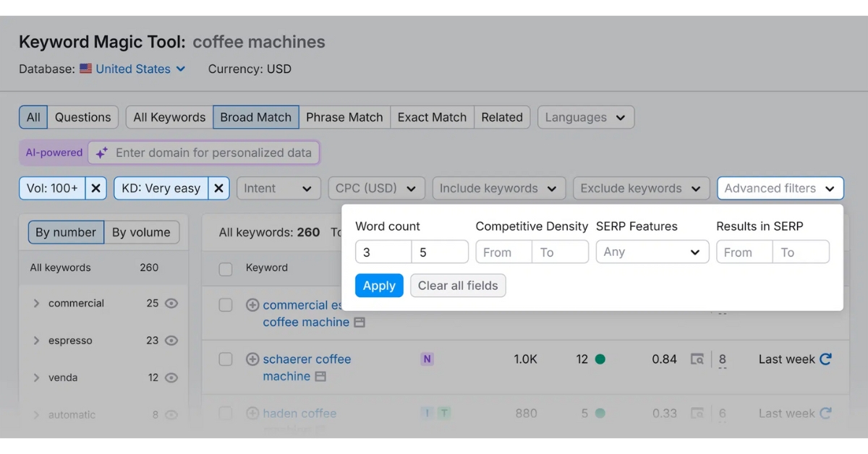
Task: Toggle the eye icon for venda group
Action: [171, 377]
